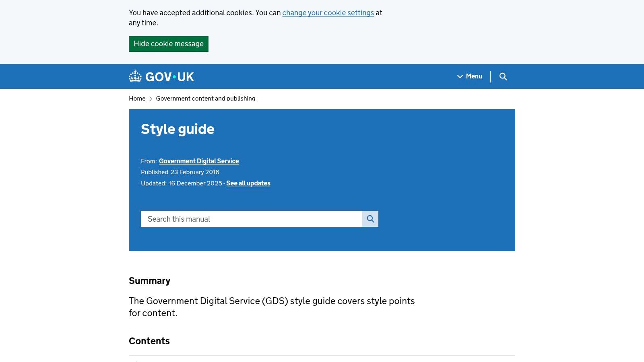Open the change your cookie settings link

[x=328, y=13]
